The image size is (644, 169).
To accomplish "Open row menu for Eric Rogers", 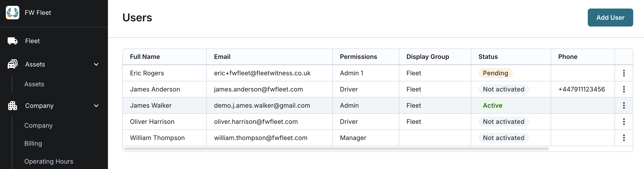I will (624, 73).
